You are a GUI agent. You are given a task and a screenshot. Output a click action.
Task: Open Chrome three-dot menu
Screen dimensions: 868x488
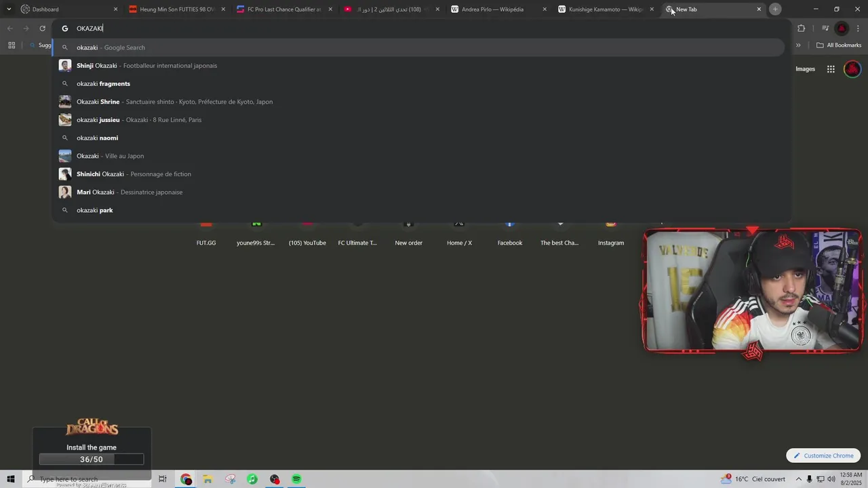859,28
